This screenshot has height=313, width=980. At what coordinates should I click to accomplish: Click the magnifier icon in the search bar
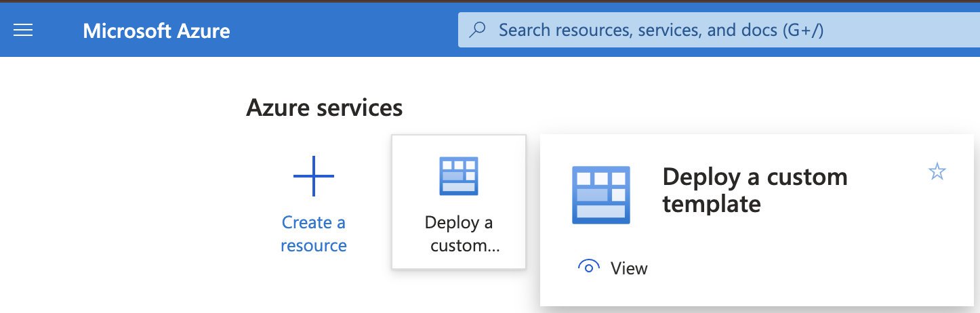[x=478, y=30]
